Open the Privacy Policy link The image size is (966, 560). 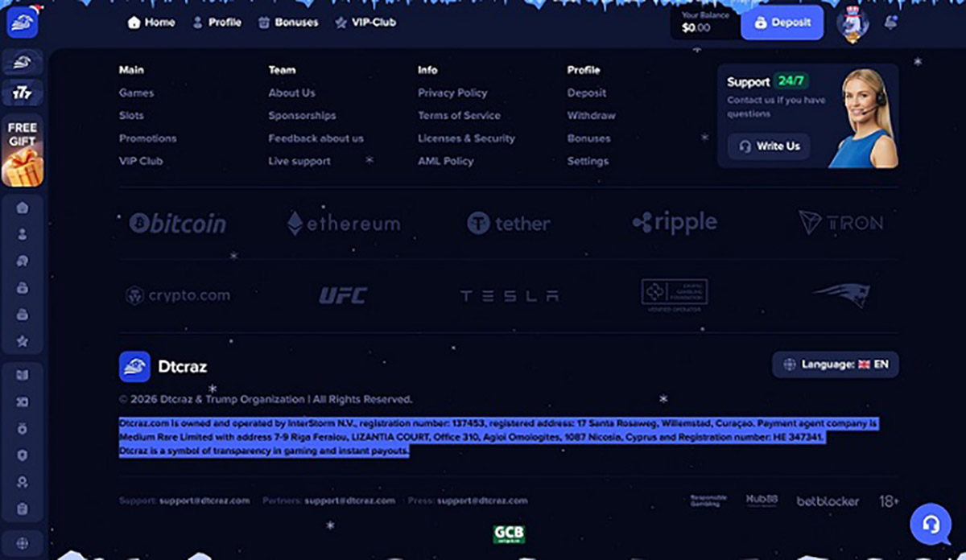tap(452, 93)
